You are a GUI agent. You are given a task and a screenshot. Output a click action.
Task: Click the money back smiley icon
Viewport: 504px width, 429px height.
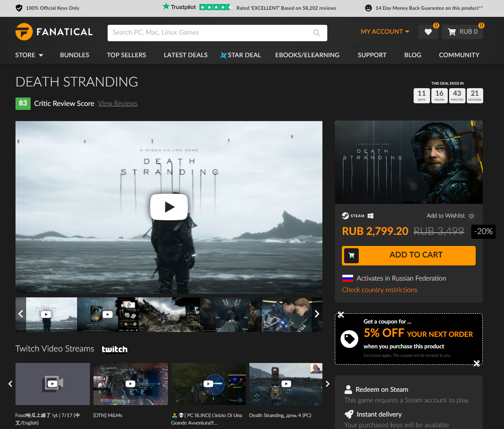[368, 8]
